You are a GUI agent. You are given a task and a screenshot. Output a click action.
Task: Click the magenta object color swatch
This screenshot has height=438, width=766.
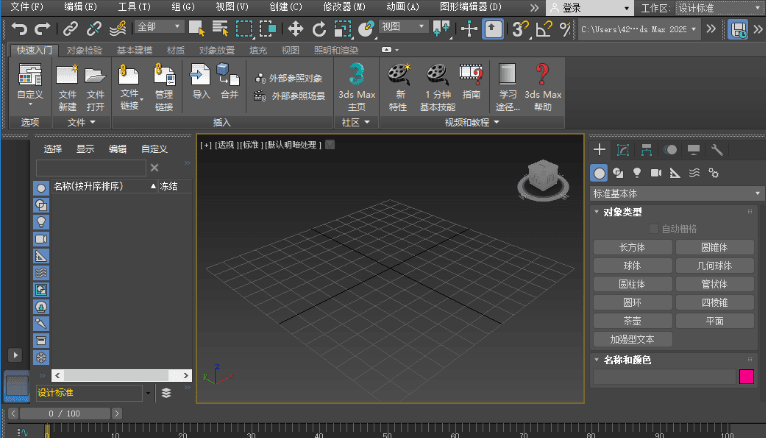click(745, 377)
